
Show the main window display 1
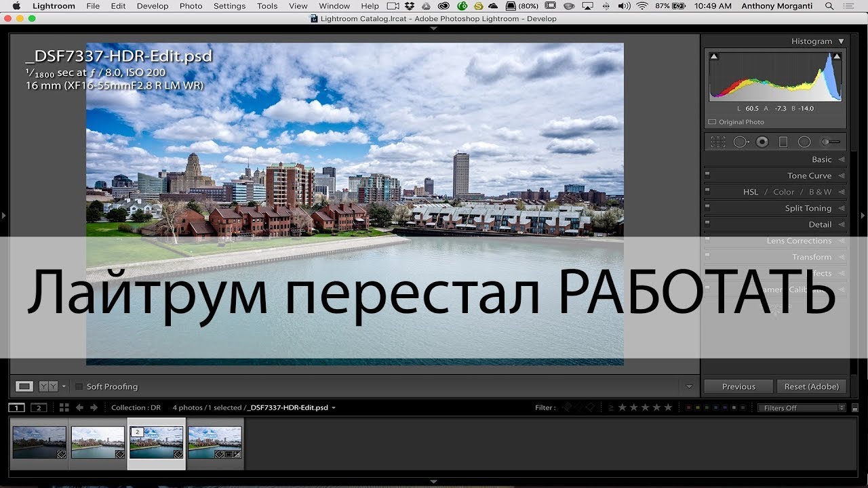click(17, 407)
